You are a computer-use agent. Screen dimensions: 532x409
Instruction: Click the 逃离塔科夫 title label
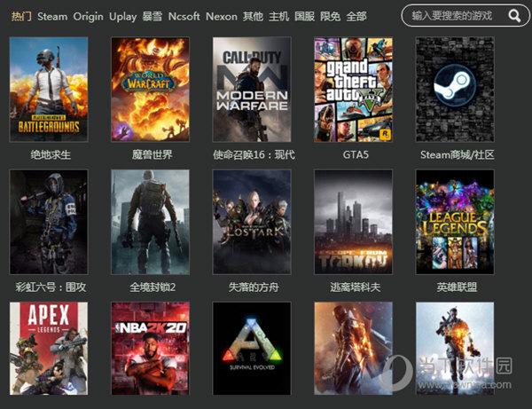356,287
